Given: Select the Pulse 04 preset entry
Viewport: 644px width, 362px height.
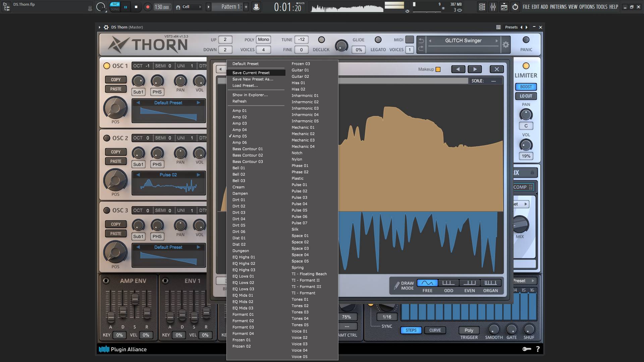Looking at the screenshot, I should [x=299, y=204].
